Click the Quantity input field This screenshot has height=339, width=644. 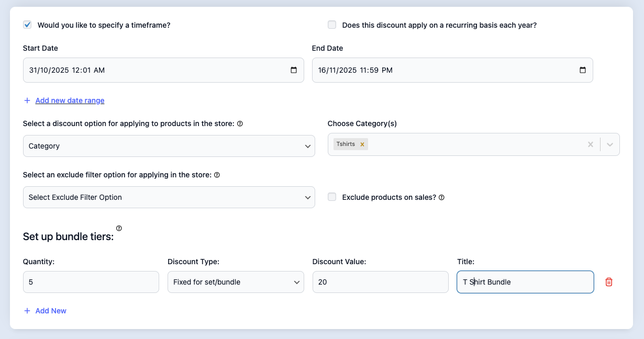pyautogui.click(x=91, y=282)
